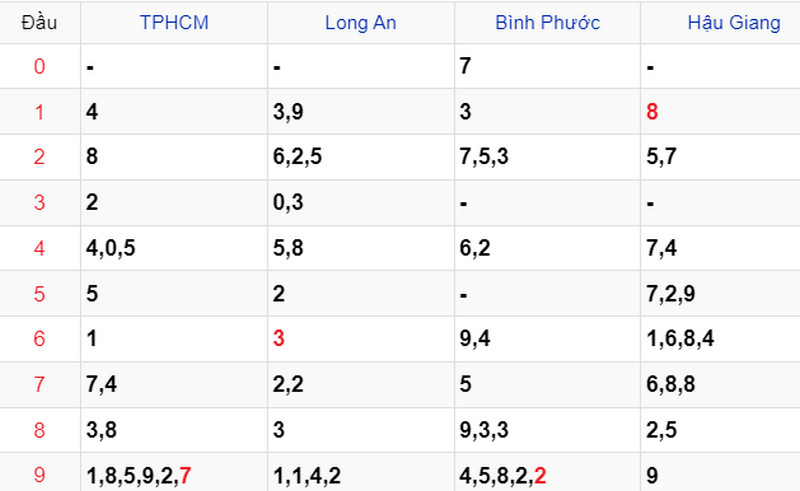Viewport: 800px width, 491px height.
Task: Select row label 5 in Đầu column
Action: (x=39, y=294)
